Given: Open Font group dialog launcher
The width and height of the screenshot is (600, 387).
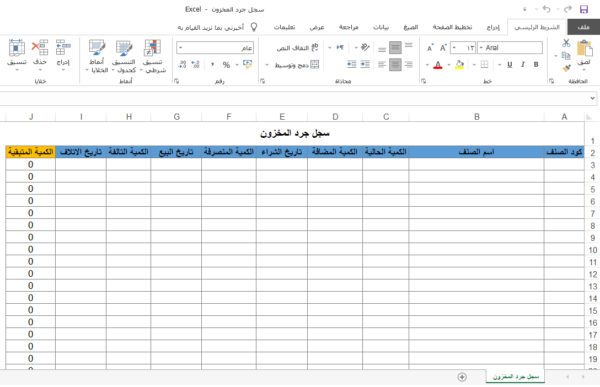Looking at the screenshot, I should pyautogui.click(x=423, y=81).
